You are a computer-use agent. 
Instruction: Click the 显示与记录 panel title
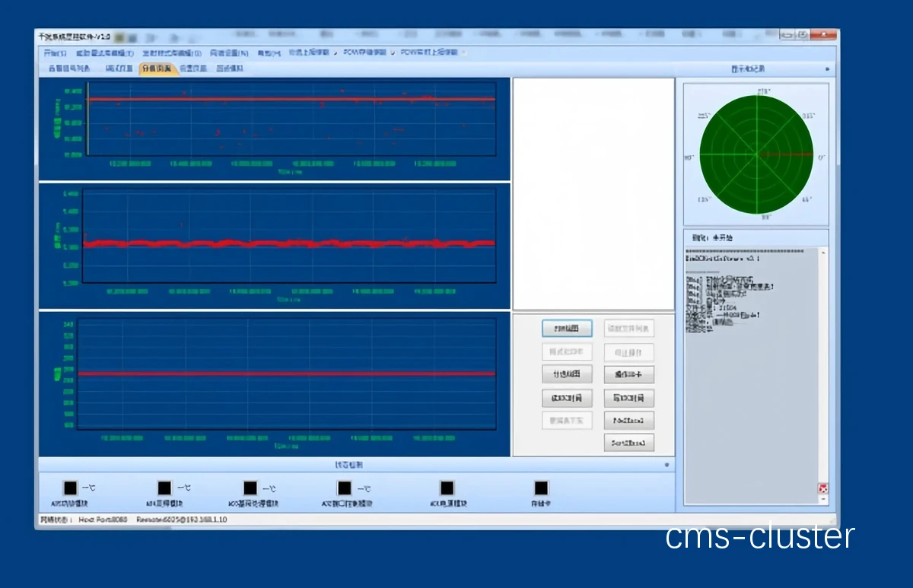(748, 69)
